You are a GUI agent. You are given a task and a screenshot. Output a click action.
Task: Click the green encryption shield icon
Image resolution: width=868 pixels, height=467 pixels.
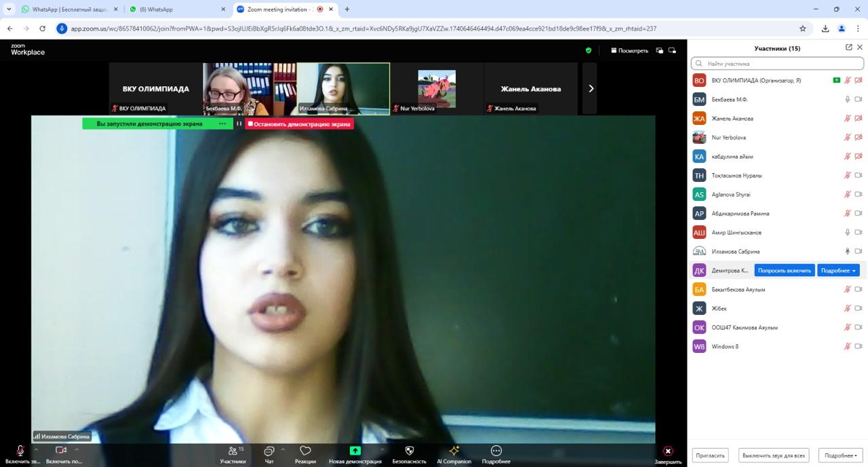[588, 50]
